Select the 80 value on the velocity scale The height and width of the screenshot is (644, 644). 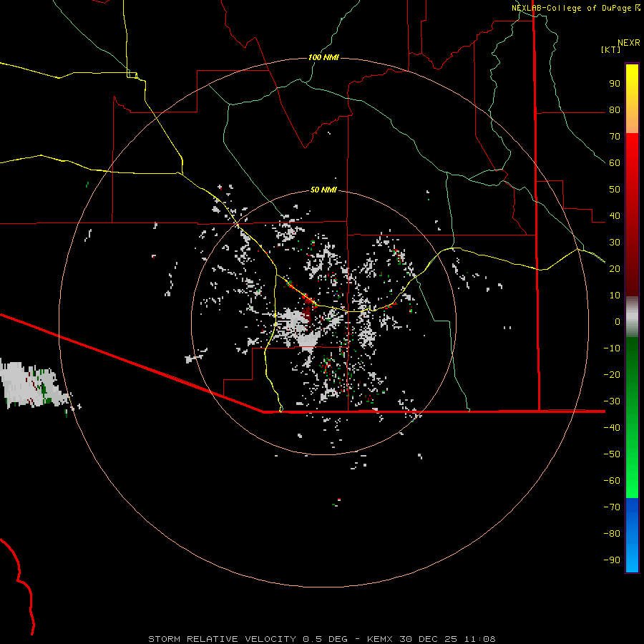pos(615,109)
